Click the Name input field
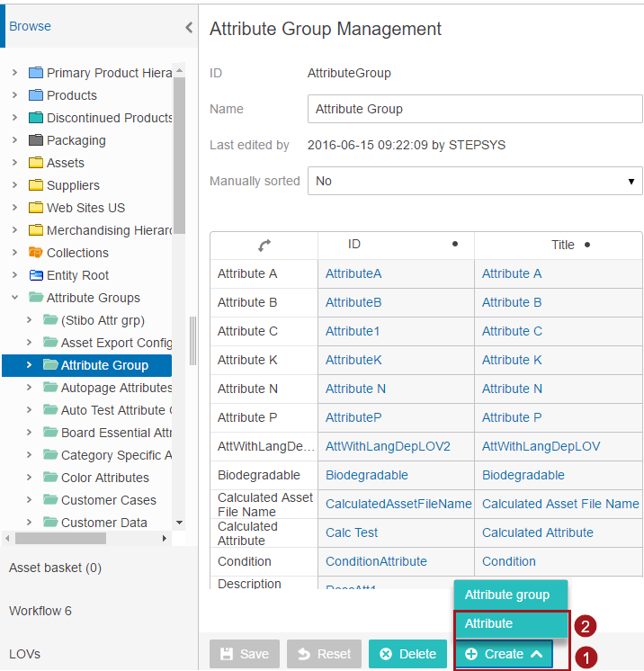This screenshot has height=671, width=644. click(475, 109)
